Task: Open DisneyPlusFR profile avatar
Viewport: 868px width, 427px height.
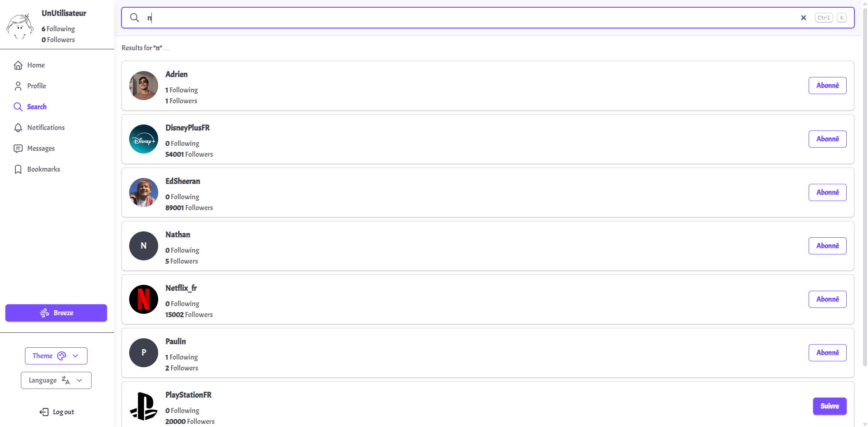Action: [x=143, y=139]
